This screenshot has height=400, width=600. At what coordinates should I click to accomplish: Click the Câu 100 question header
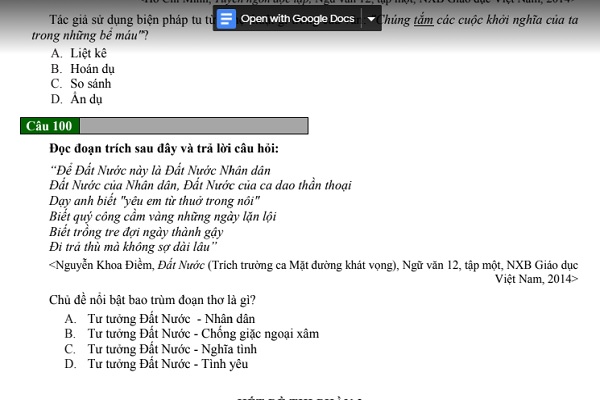point(164,126)
